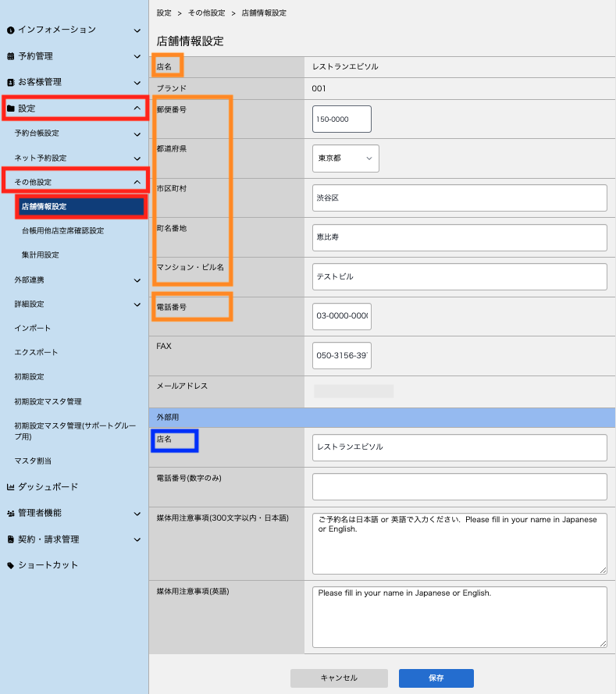616x694 pixels.
Task: Click the ダッシュボード chart icon
Action: point(11,487)
